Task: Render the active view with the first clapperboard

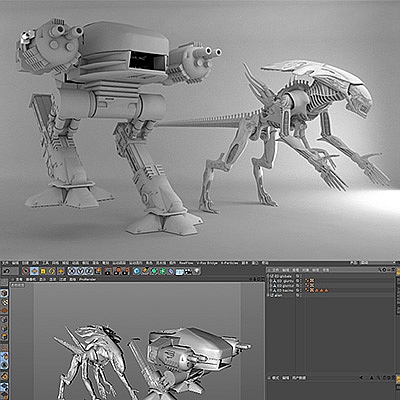Action: pos(108,271)
